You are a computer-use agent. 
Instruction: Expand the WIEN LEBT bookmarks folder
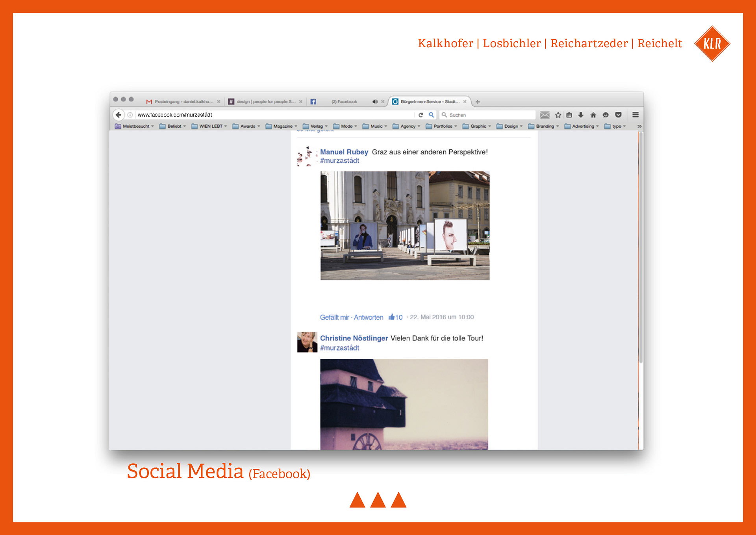[x=209, y=126]
